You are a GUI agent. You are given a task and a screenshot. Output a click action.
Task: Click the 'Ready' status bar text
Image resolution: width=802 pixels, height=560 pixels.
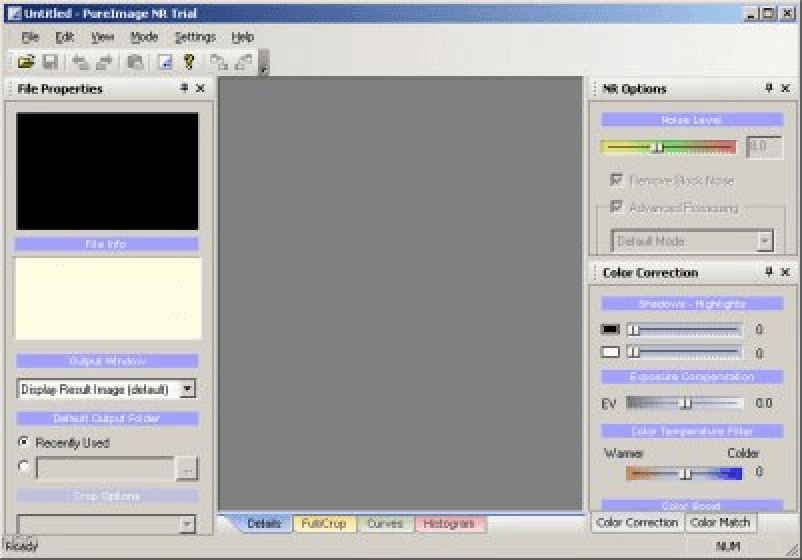[x=21, y=546]
